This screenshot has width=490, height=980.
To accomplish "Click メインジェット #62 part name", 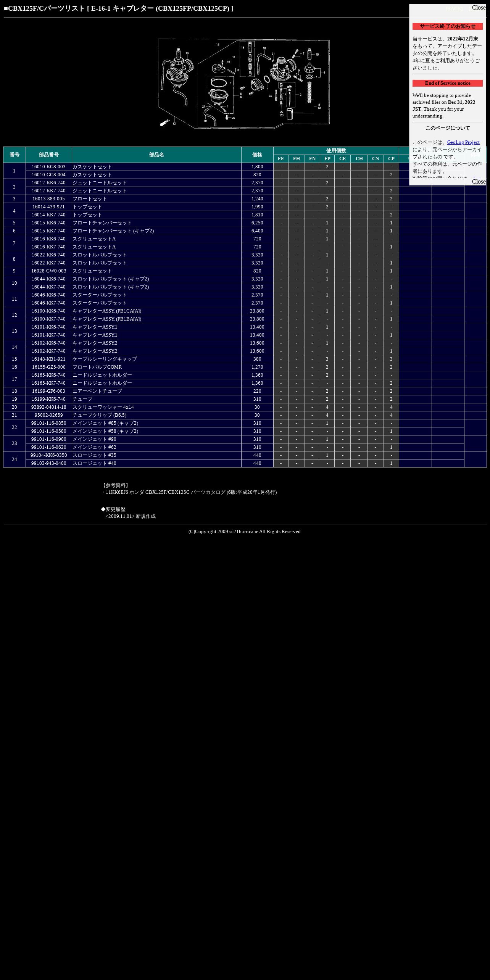I will click(94, 447).
